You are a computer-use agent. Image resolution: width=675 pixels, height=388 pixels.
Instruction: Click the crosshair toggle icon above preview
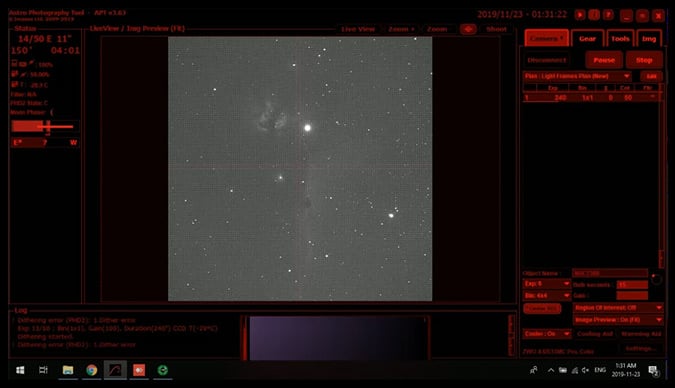point(468,29)
